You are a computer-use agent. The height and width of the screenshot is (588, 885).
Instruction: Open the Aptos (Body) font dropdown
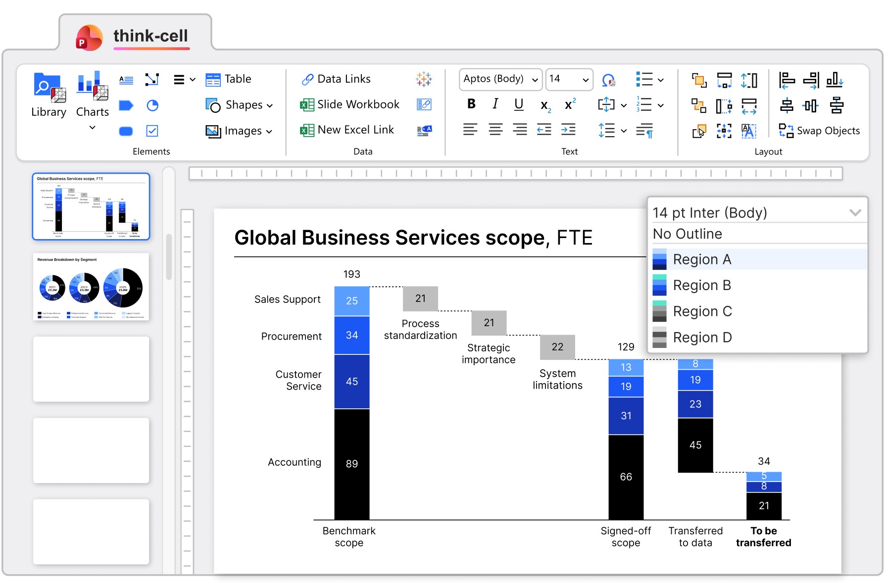click(500, 79)
